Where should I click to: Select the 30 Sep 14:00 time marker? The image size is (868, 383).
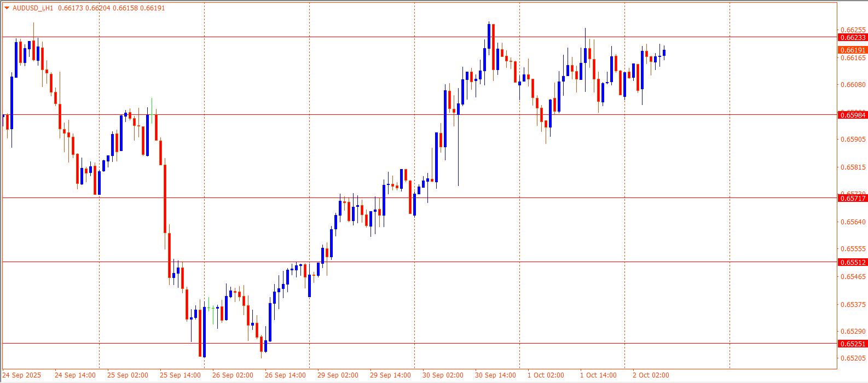click(495, 375)
